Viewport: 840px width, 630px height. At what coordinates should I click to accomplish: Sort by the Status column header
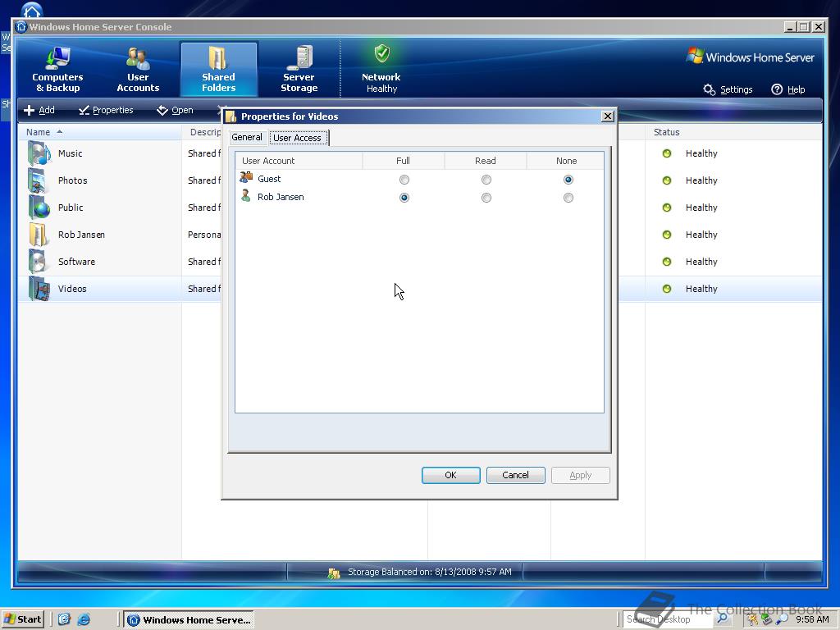(x=733, y=132)
